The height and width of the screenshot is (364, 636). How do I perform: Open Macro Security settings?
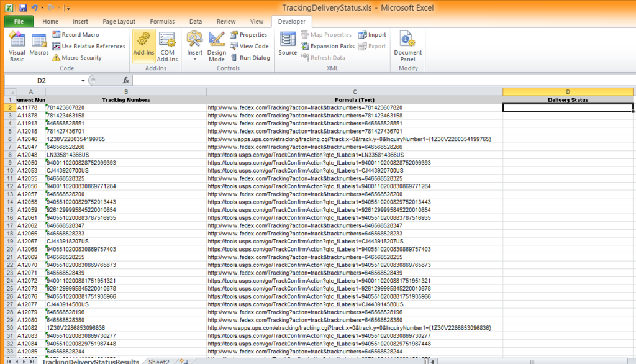pos(76,58)
